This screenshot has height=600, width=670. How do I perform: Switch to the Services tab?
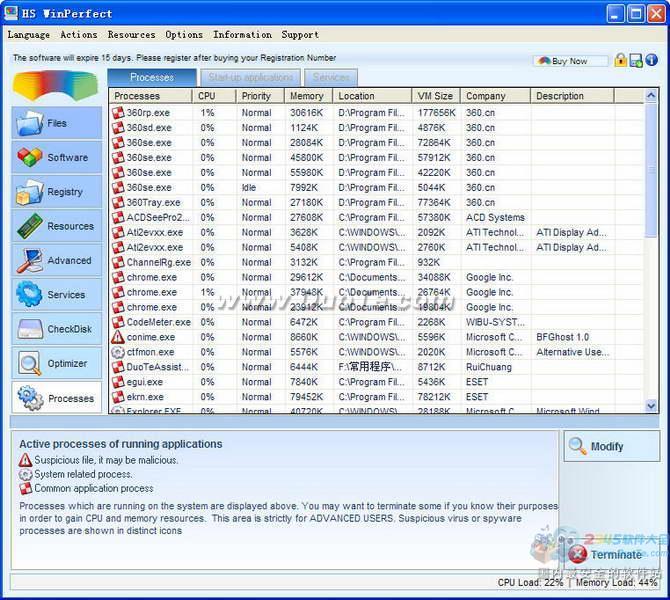tap(331, 77)
